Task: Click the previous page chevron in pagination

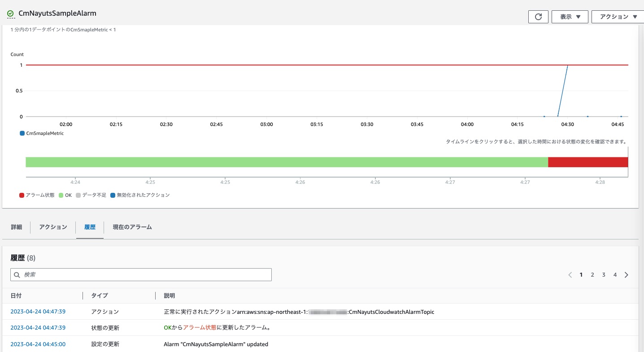Action: pyautogui.click(x=570, y=274)
